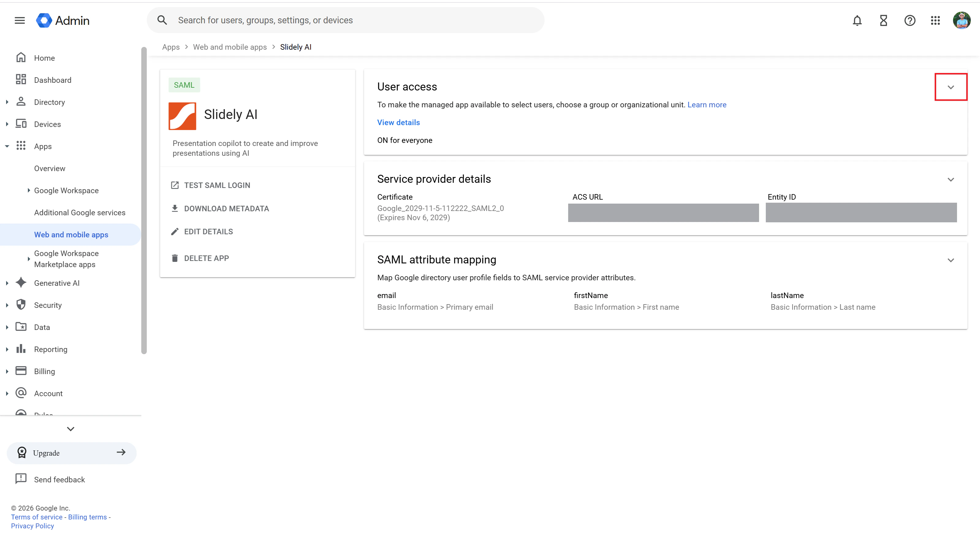Image resolution: width=980 pixels, height=536 pixels.
Task: Open View details link
Action: click(x=398, y=123)
